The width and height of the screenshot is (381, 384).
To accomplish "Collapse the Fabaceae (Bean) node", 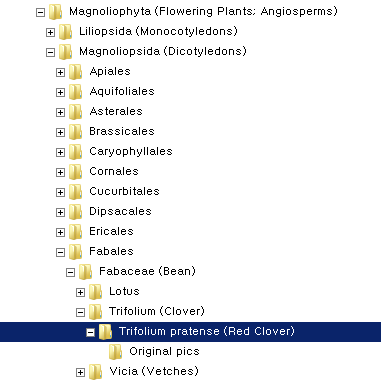I will point(70,272).
